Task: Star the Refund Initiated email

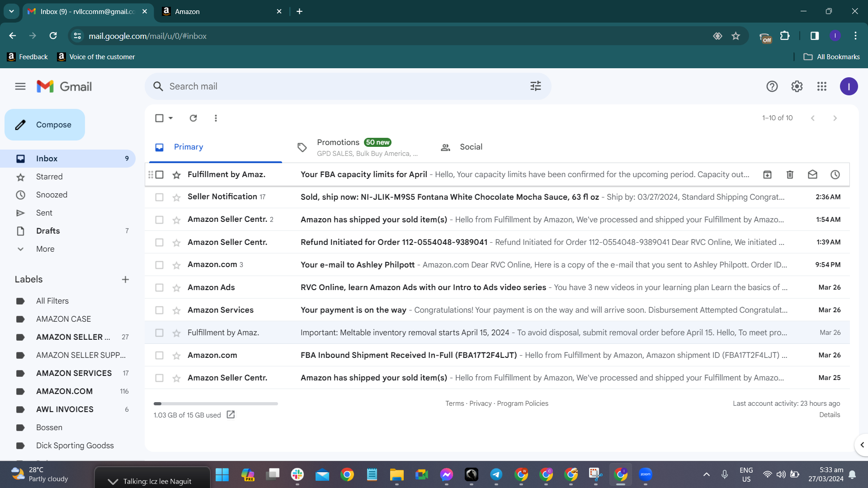Action: coord(177,243)
